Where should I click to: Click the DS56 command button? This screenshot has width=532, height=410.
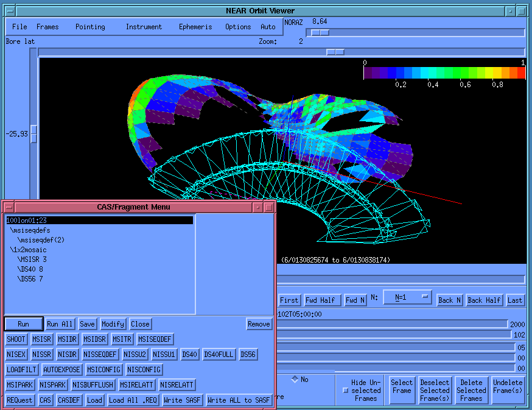(248, 355)
